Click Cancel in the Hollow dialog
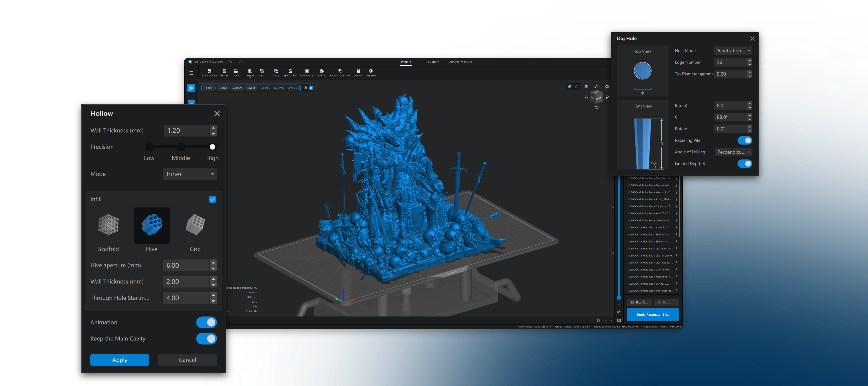 (187, 360)
